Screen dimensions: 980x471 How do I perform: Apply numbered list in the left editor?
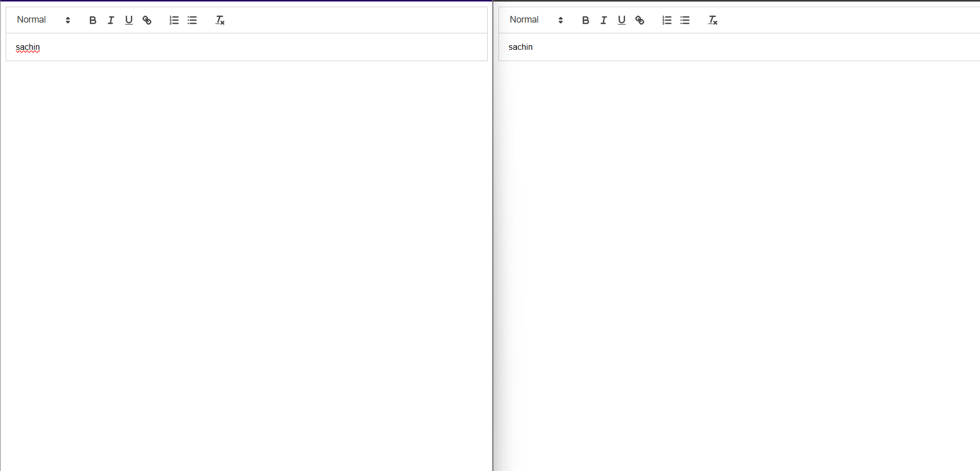[x=174, y=20]
